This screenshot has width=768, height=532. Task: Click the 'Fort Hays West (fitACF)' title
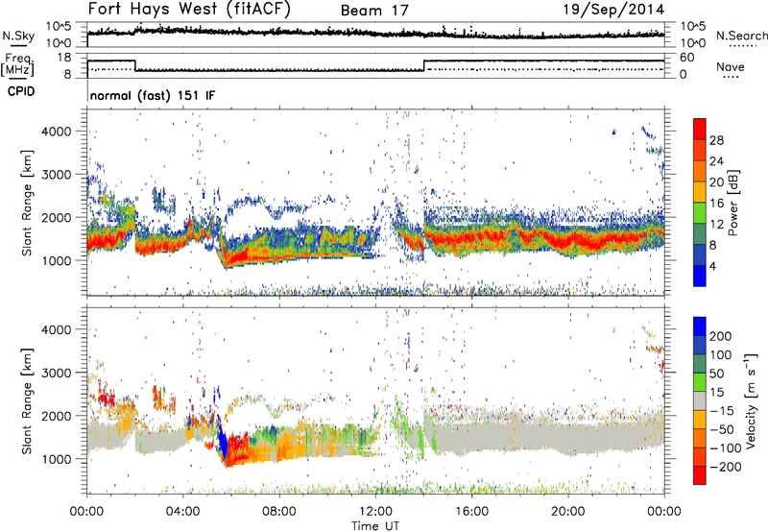[x=189, y=10]
